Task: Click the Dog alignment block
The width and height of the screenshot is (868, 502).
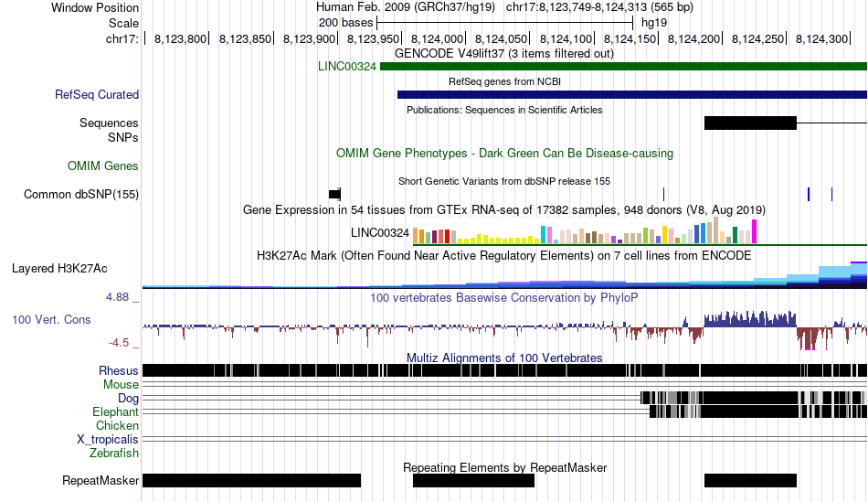Action: pos(753,398)
